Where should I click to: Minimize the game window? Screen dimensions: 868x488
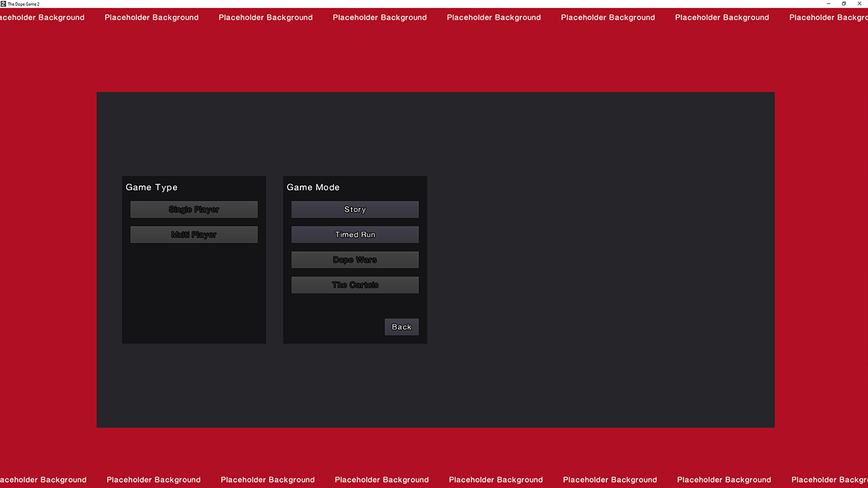point(829,3)
